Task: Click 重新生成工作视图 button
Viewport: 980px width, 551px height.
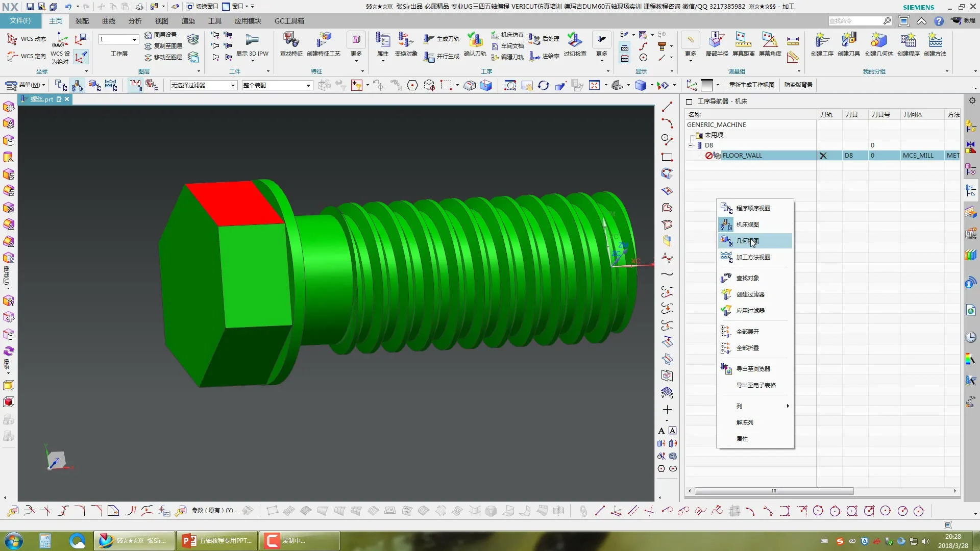Action: point(751,85)
